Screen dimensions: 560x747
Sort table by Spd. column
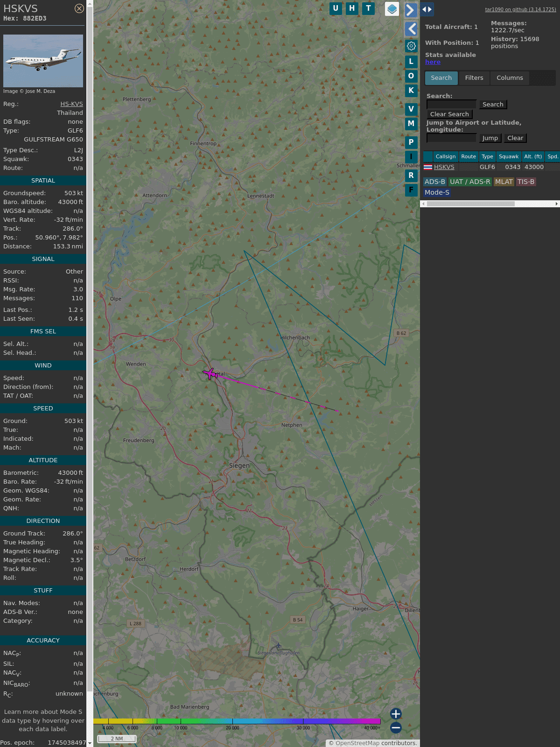(553, 156)
